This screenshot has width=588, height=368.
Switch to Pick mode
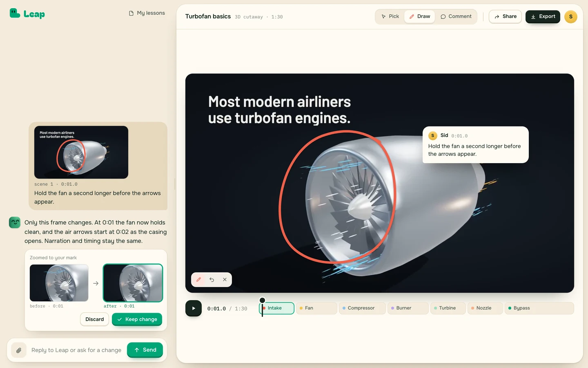[390, 16]
